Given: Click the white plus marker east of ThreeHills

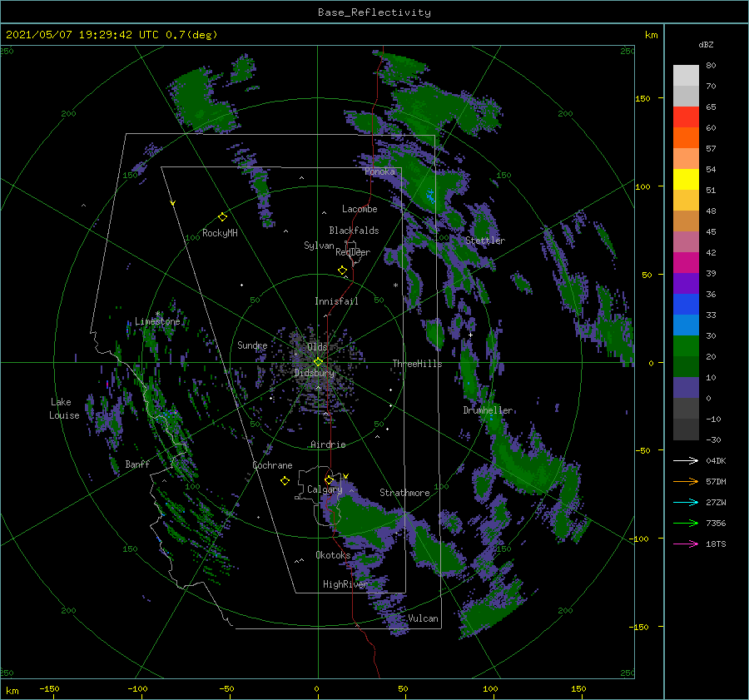Looking at the screenshot, I should click(x=470, y=335).
